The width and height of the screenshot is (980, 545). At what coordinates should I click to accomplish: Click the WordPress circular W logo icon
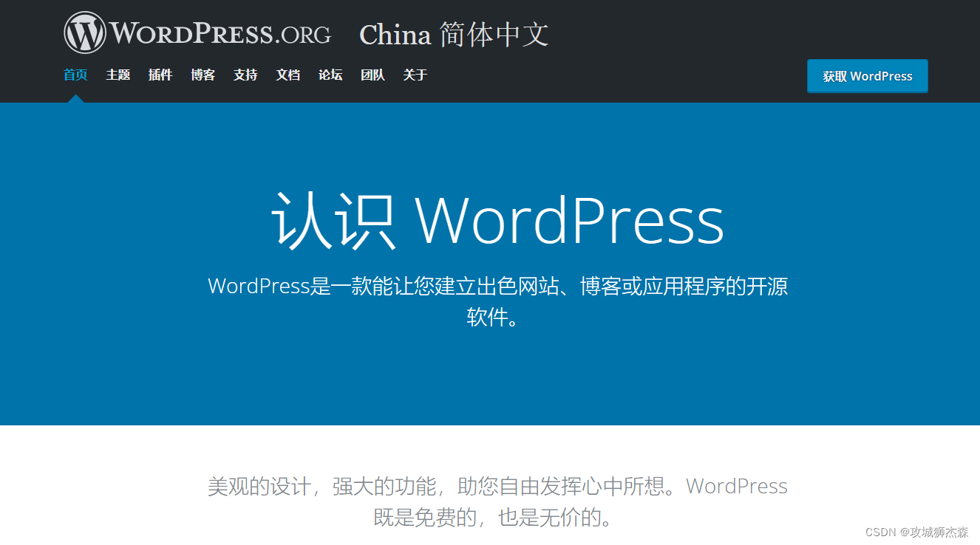[x=85, y=32]
